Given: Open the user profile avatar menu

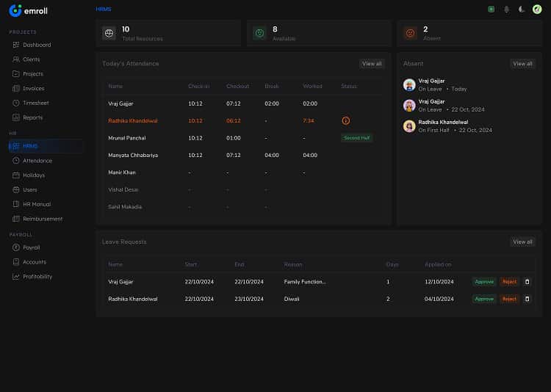Looking at the screenshot, I should pyautogui.click(x=537, y=9).
